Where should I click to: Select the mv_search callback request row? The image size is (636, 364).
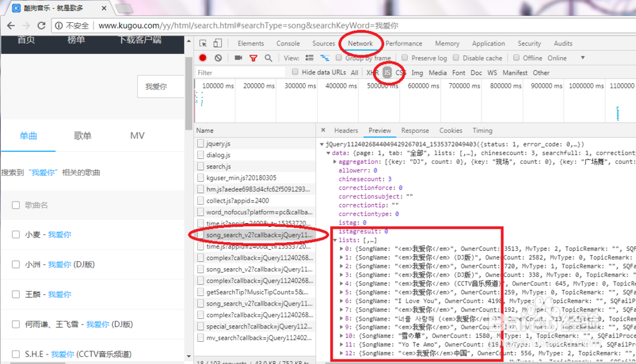255,338
